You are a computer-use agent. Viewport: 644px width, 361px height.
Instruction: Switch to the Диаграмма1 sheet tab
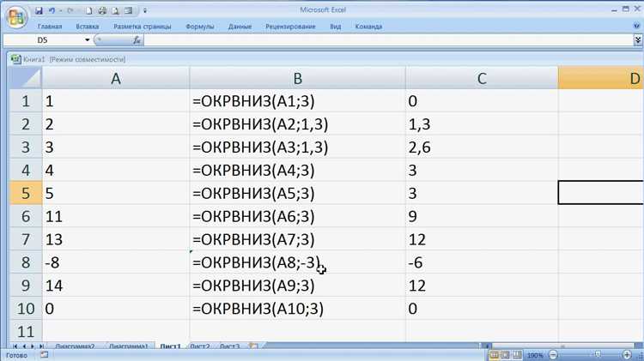tap(129, 346)
